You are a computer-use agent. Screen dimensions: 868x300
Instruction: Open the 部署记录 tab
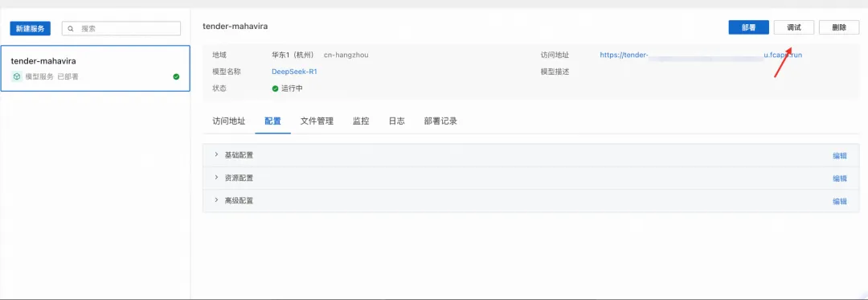pyautogui.click(x=440, y=121)
